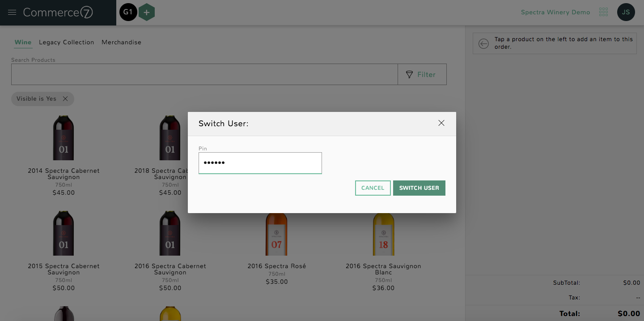Cancel the Switch User dialog
This screenshot has height=321, width=644.
373,188
